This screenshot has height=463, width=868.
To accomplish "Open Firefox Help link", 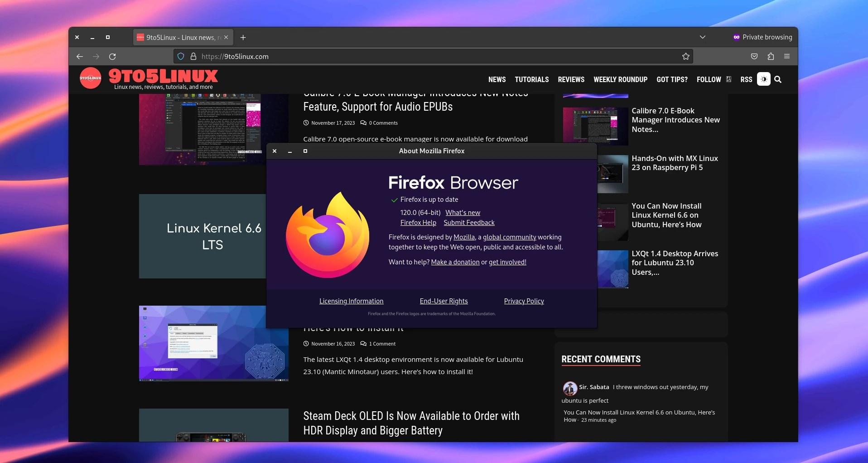I will point(418,223).
